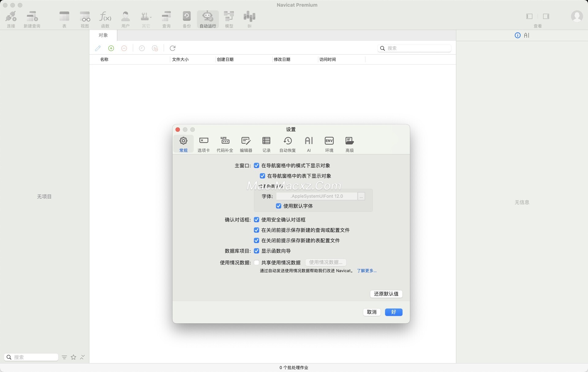
Task: Click the AppleSystemUIFont font field
Action: pyautogui.click(x=317, y=196)
